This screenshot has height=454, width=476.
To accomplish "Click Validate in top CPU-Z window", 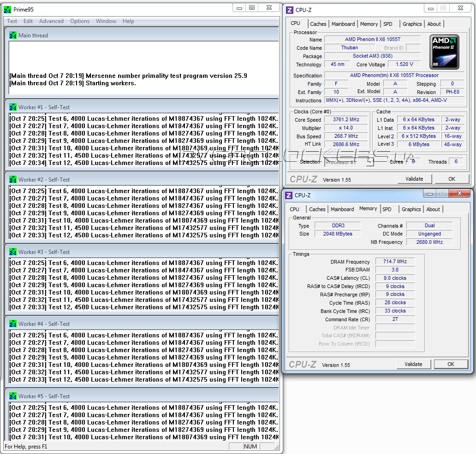I will [414, 179].
